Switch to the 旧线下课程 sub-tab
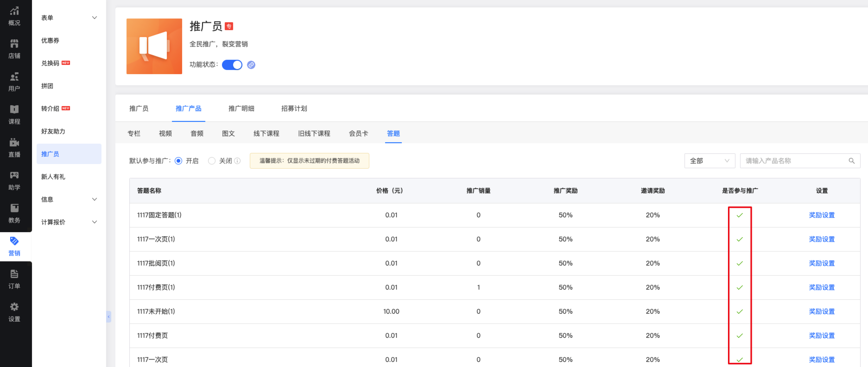The height and width of the screenshot is (367, 868). click(x=314, y=133)
